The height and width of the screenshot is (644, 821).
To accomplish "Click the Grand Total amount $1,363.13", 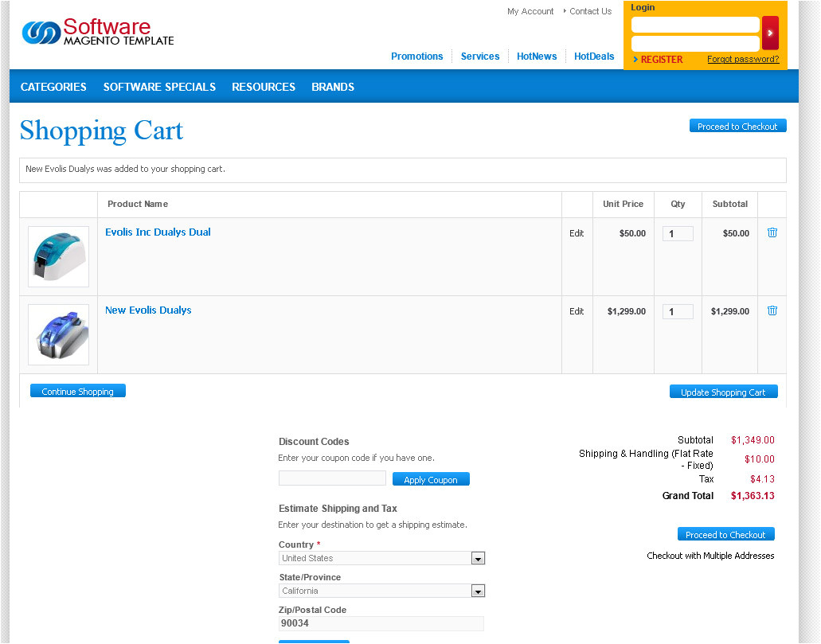I will click(753, 496).
